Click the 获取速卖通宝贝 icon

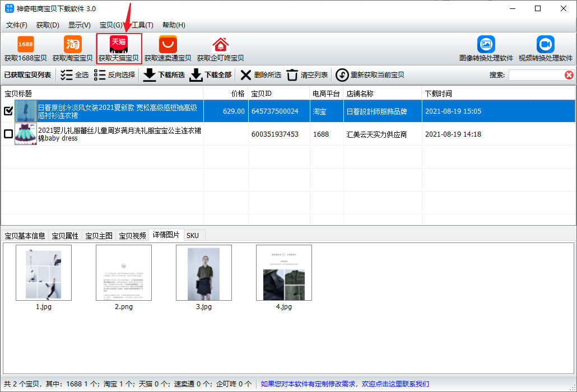[168, 49]
